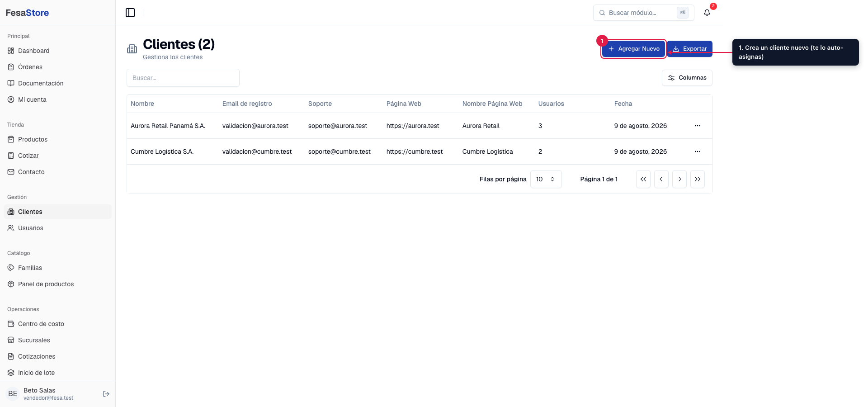868x407 pixels.
Task: Click the Buscar clients search field
Action: pos(183,78)
